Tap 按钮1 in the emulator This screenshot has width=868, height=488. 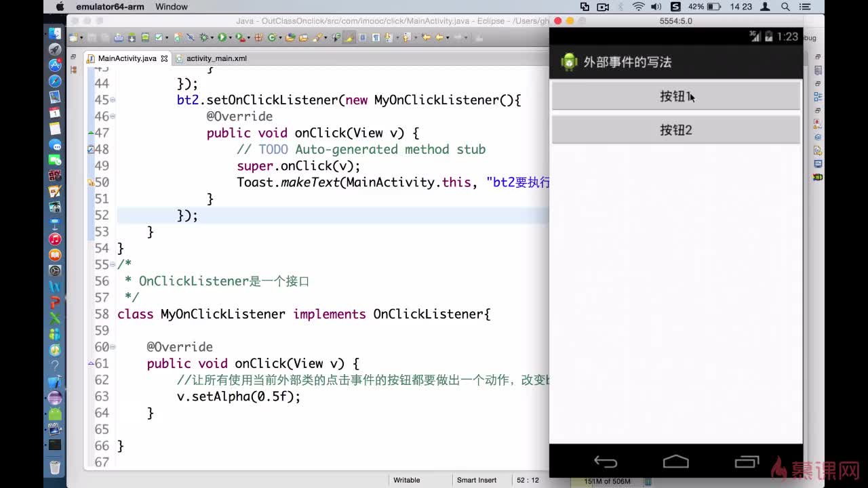[676, 96]
